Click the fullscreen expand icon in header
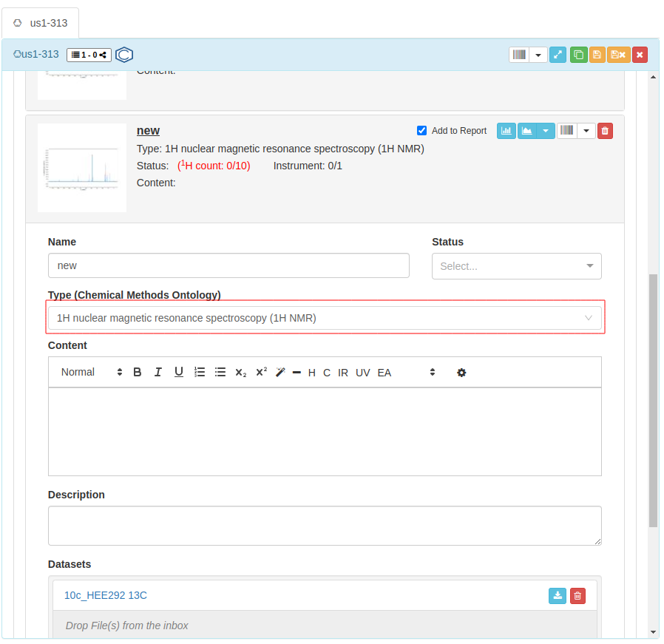This screenshot has height=644, width=664. coord(558,55)
